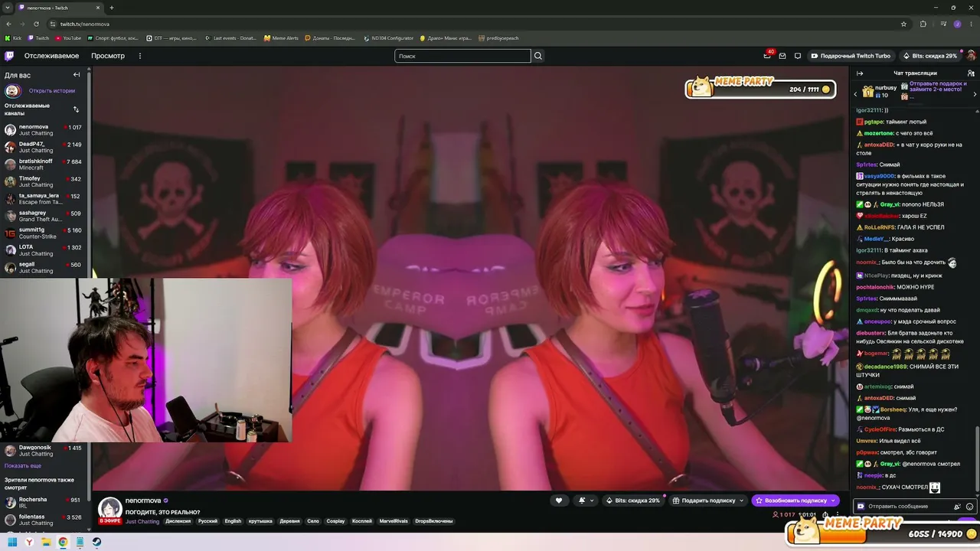Open summit1g Counter-Strike channel in sidebar

(x=43, y=233)
